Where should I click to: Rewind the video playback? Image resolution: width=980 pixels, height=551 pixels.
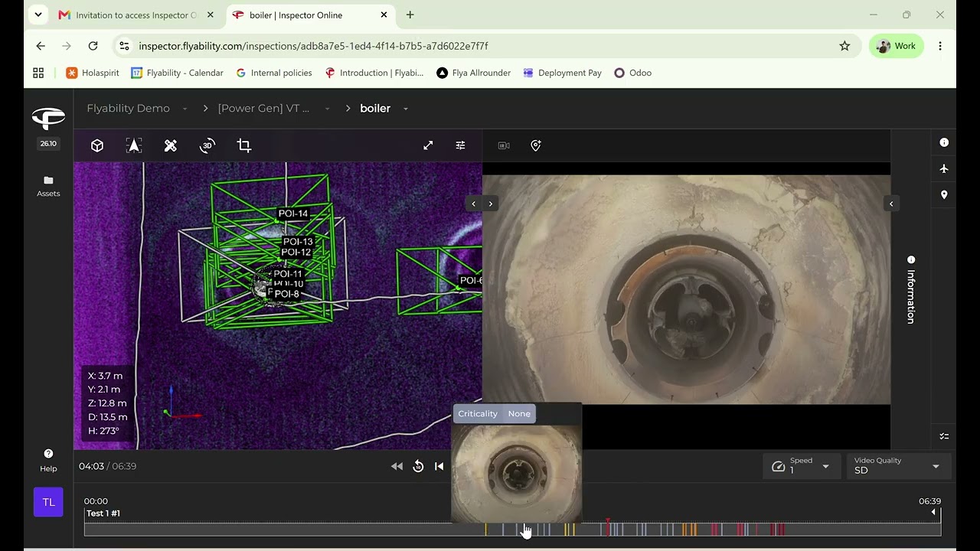(x=397, y=466)
